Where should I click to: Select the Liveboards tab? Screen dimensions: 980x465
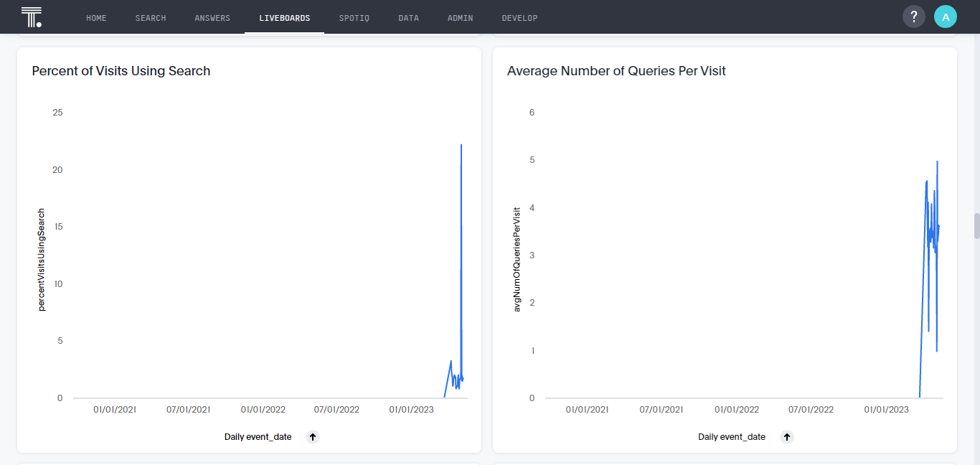284,18
